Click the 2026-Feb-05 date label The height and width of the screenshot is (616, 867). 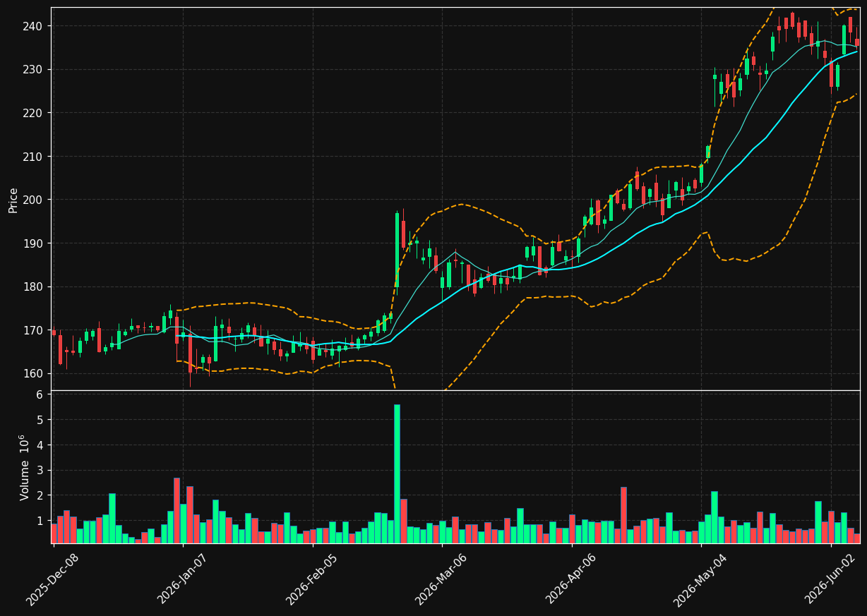coord(311,579)
